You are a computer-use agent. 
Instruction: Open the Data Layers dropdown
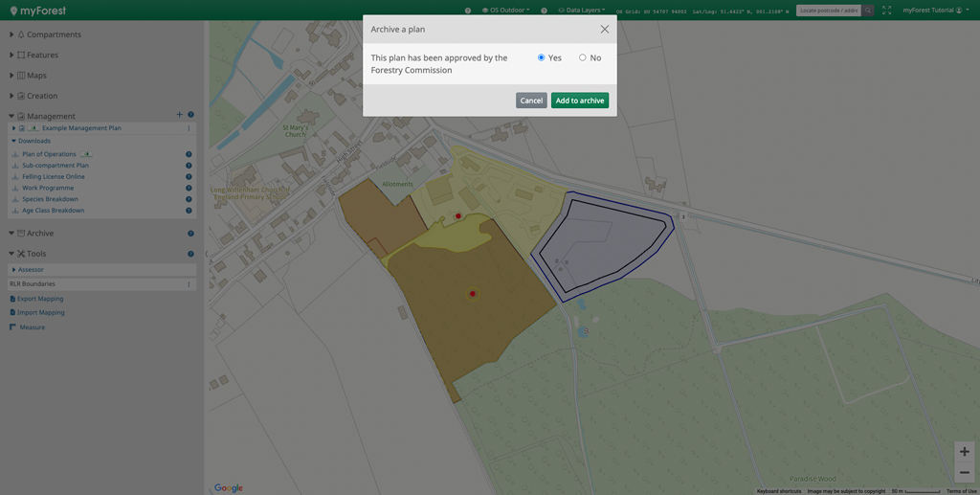pyautogui.click(x=583, y=11)
